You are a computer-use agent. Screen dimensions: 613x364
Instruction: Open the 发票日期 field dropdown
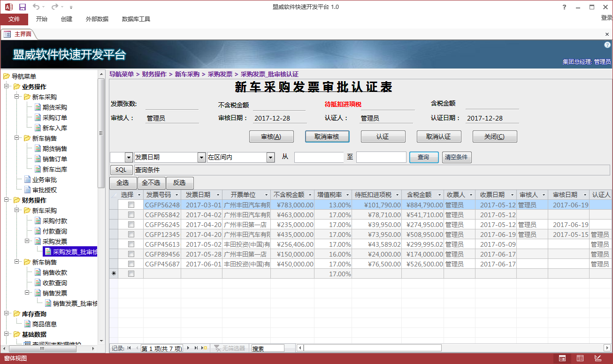coord(202,157)
